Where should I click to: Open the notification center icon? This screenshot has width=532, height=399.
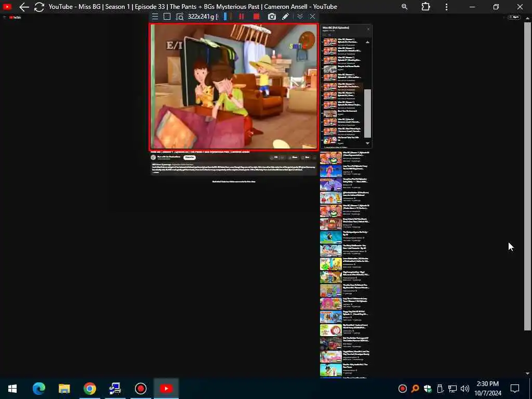pos(515,389)
